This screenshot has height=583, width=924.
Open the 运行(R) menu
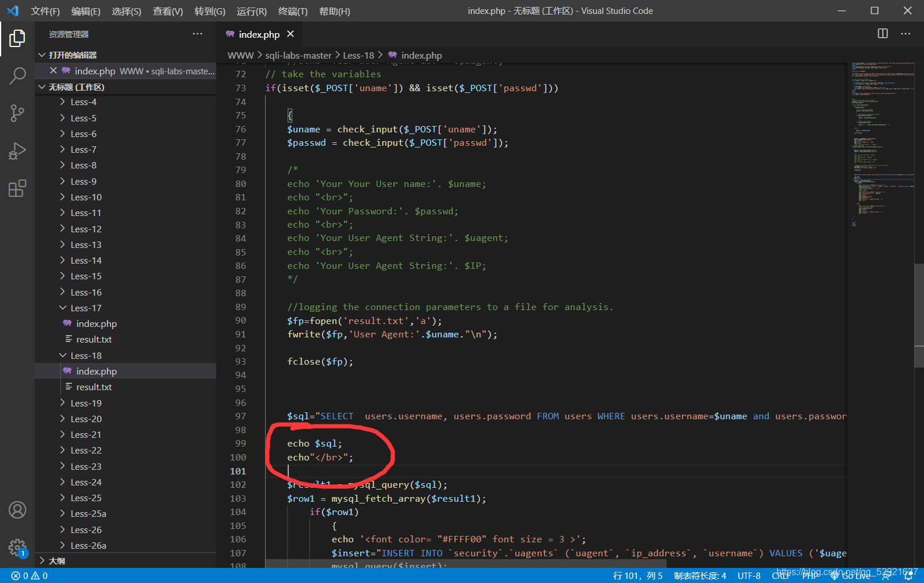tap(252, 11)
